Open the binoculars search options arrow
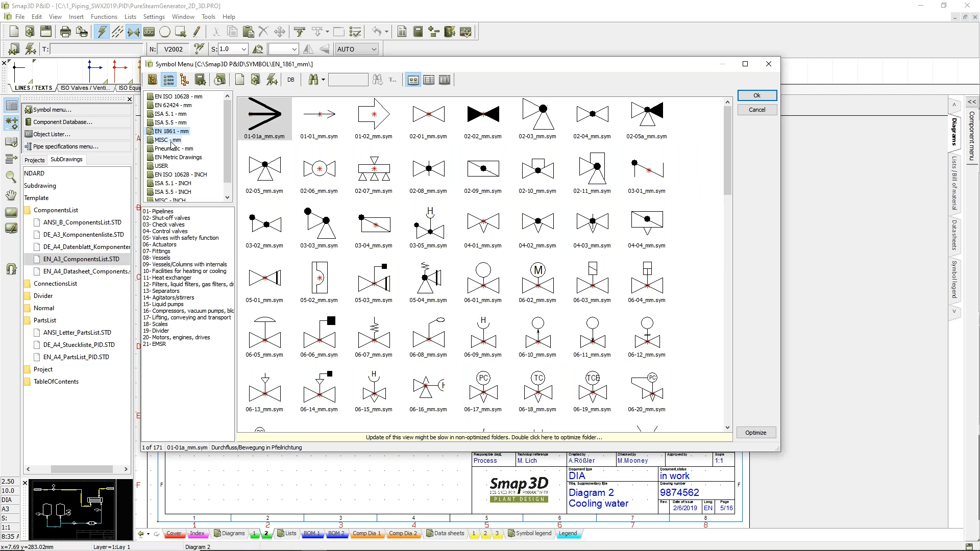Viewport: 980px width, 551px height. tap(323, 80)
